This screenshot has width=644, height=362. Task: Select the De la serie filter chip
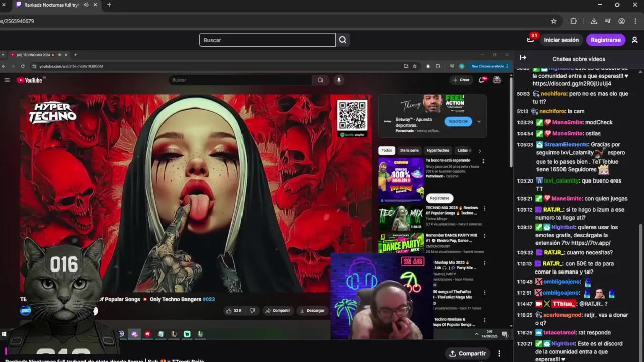coord(410,150)
